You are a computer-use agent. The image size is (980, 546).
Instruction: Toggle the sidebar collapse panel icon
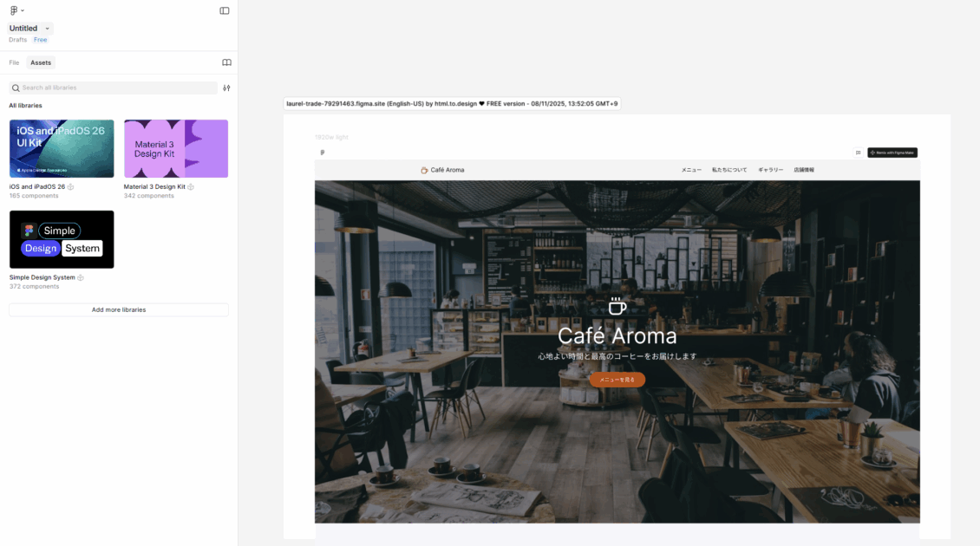[x=225, y=10]
